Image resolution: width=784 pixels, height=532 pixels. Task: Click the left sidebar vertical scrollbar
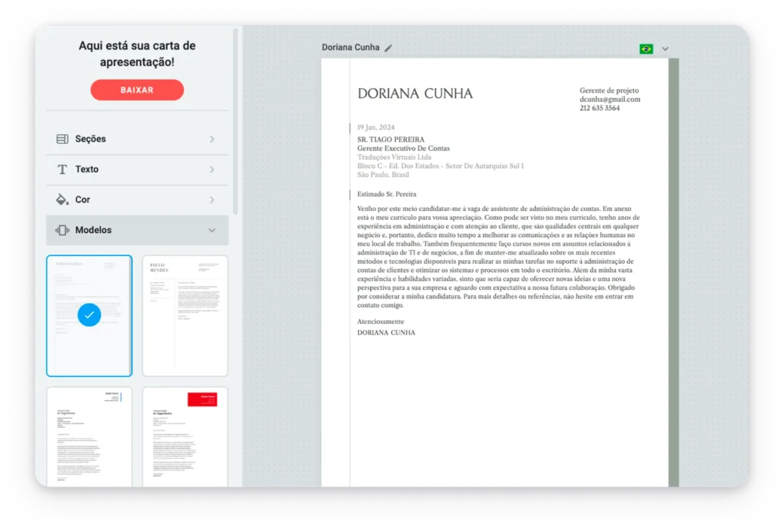(x=235, y=121)
